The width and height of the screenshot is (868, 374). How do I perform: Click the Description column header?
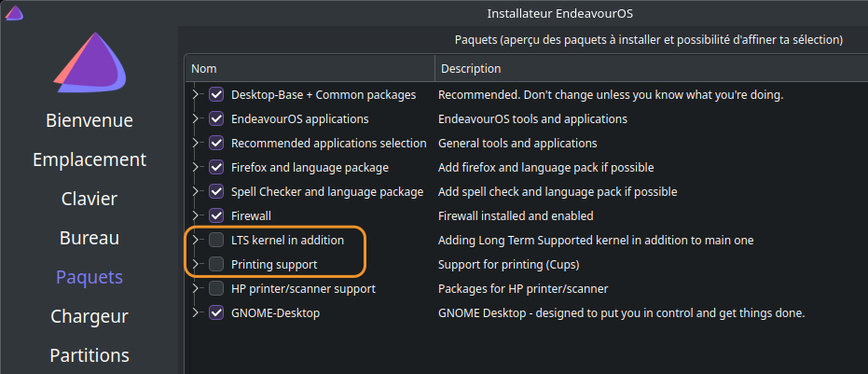652,69
